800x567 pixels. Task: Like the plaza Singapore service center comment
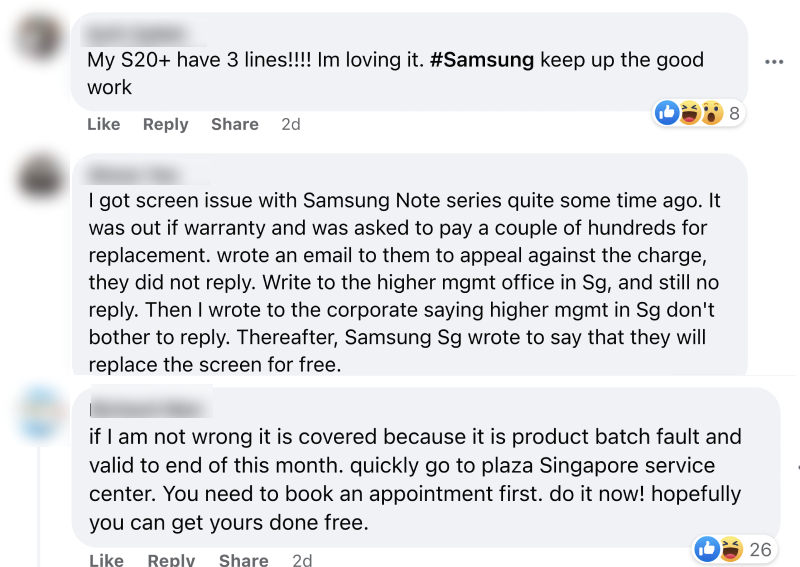(105, 560)
